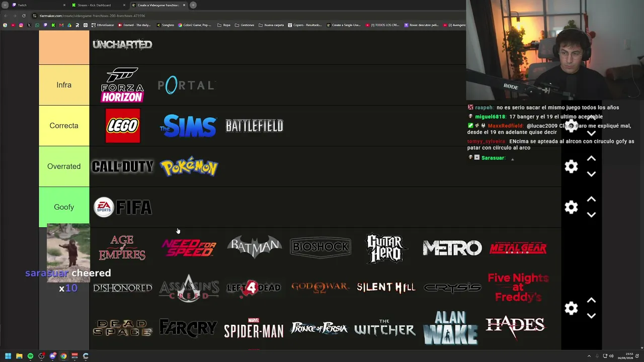Move the Correcta tier down
644x362 pixels.
click(x=591, y=134)
